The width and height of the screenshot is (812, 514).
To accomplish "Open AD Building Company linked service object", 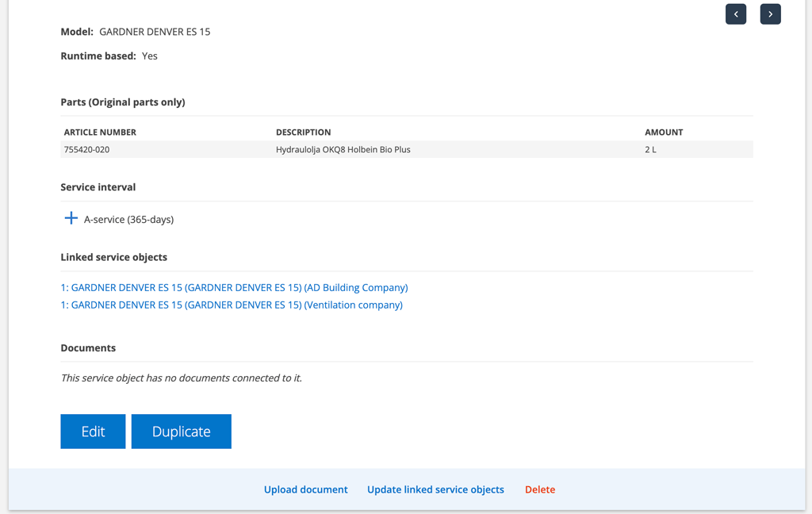I will point(234,288).
